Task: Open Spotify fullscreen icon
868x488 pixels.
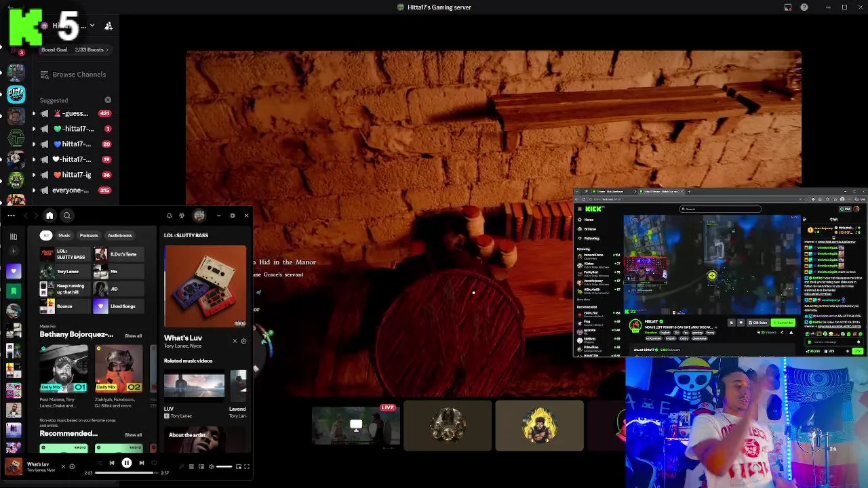Action: point(247,466)
